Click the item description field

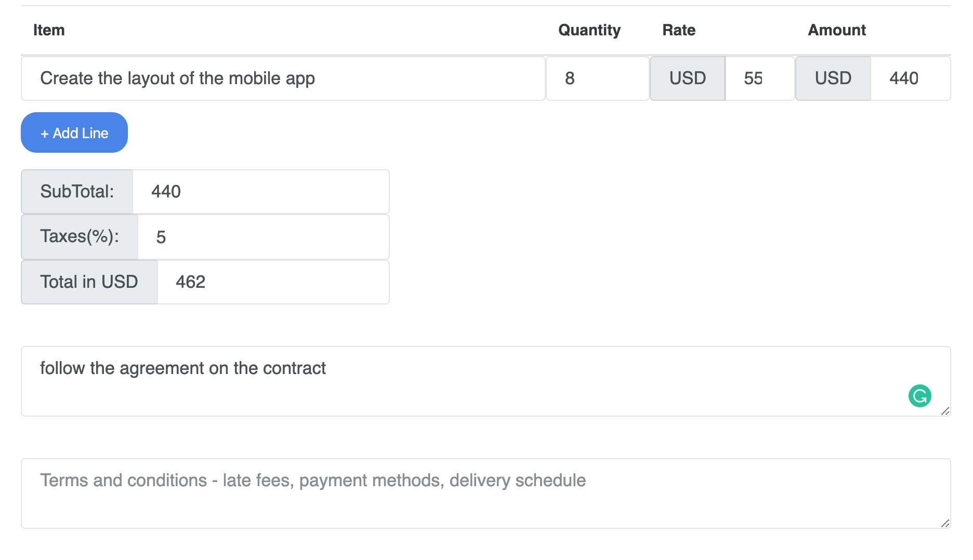[x=283, y=78]
